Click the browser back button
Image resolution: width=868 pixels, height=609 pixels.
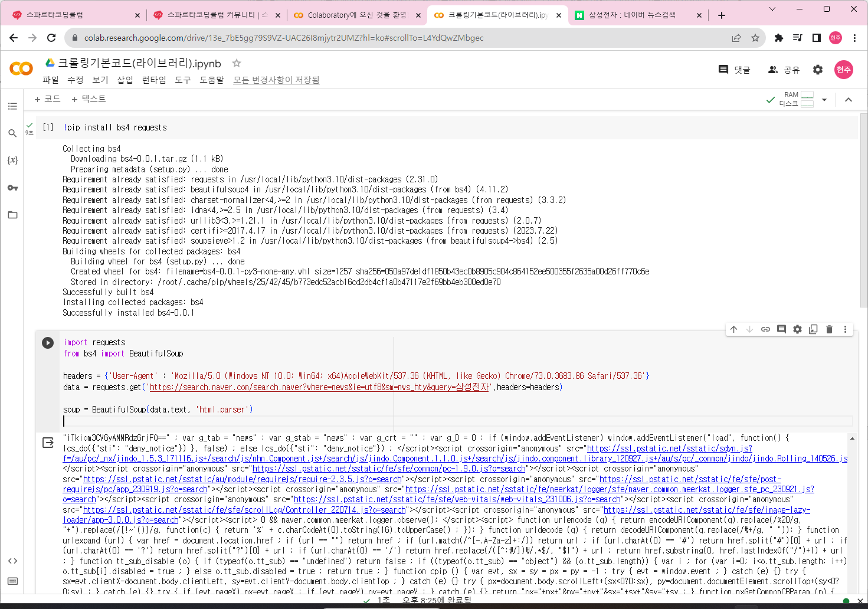pyautogui.click(x=14, y=38)
